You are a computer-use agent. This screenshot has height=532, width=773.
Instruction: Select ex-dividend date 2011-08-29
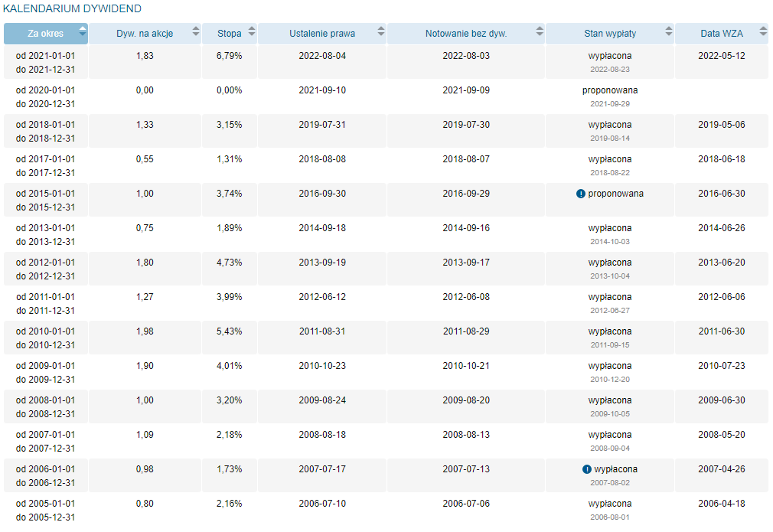click(466, 331)
